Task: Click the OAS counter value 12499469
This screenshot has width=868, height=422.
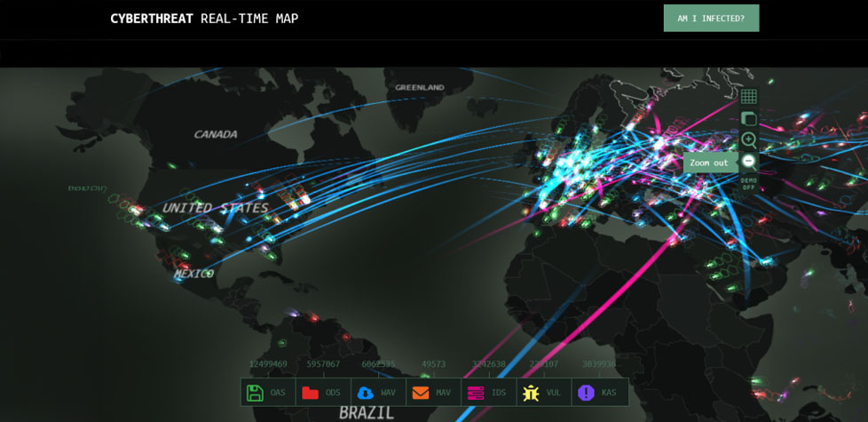Action: tap(268, 364)
